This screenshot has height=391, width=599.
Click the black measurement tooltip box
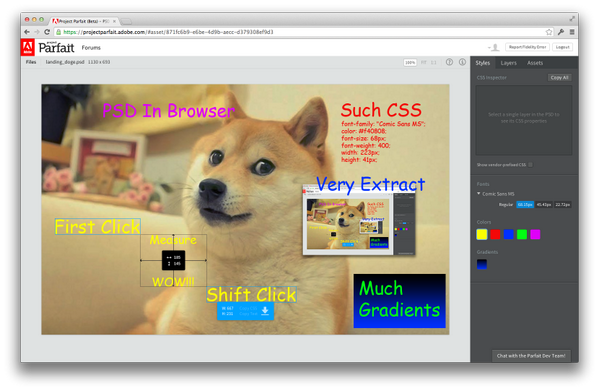click(173, 260)
